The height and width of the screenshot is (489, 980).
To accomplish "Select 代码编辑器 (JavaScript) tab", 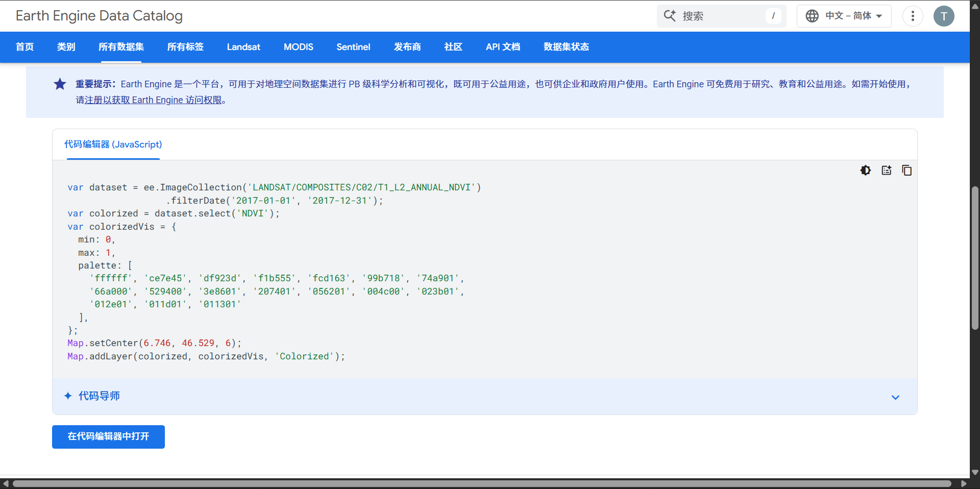I will pos(113,144).
